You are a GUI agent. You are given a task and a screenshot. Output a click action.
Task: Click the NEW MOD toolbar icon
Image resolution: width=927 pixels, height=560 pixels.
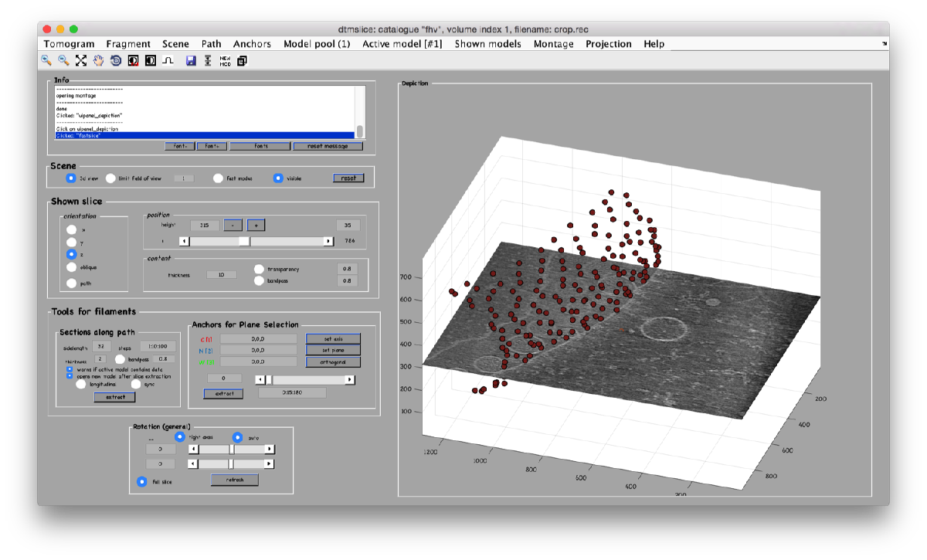click(x=226, y=60)
